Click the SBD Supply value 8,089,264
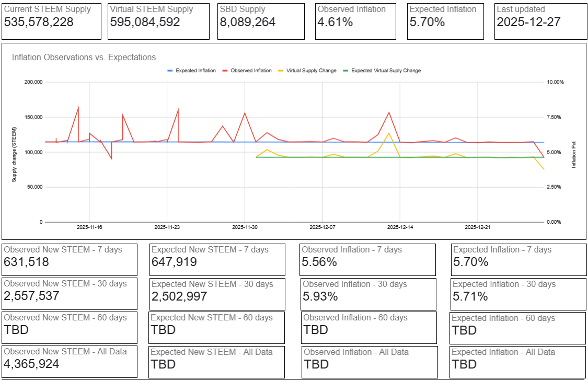Screen dimensions: 588x380 tap(248, 22)
